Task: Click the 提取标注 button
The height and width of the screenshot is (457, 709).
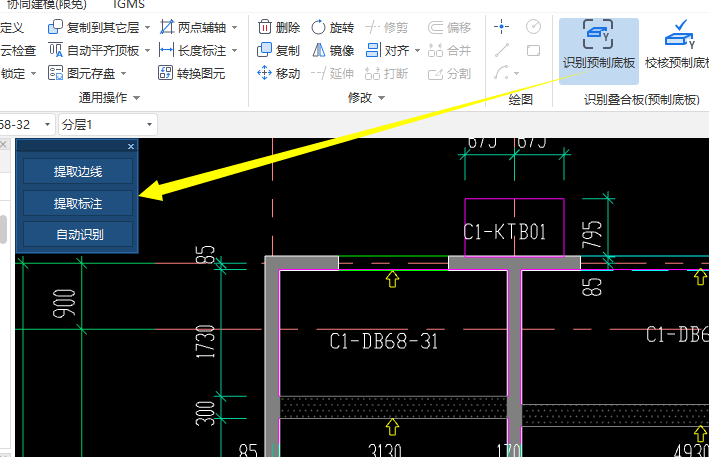Action: click(x=77, y=204)
